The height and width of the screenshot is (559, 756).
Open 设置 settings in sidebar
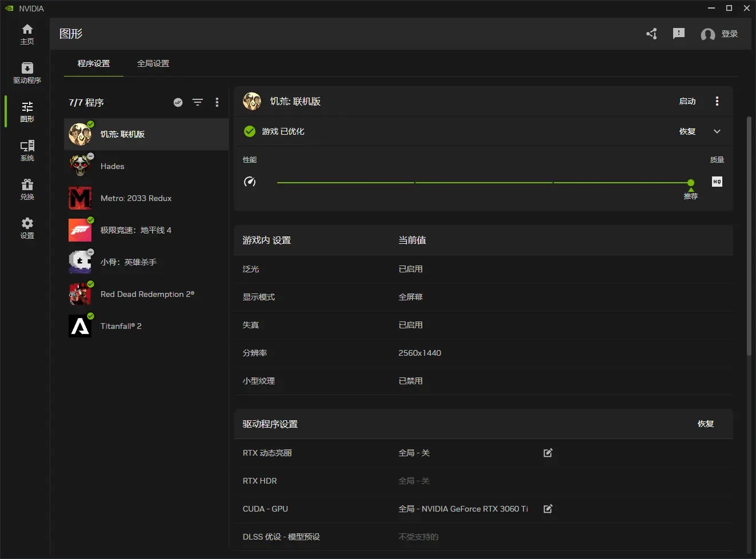click(x=27, y=228)
